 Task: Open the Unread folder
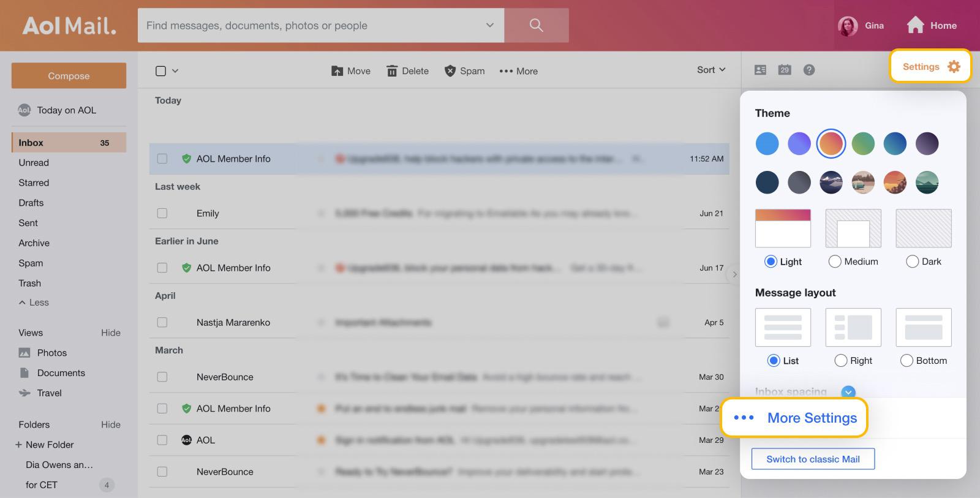(x=34, y=163)
